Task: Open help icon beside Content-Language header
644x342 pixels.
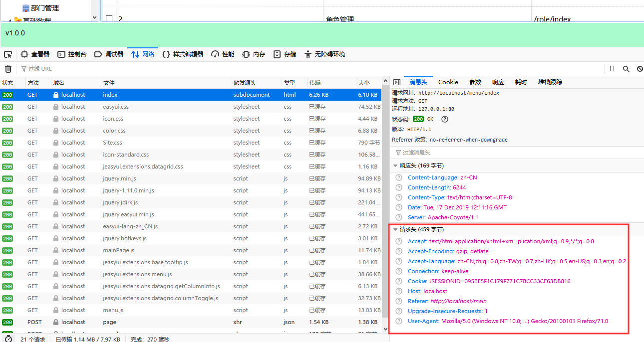Action: 398,177
